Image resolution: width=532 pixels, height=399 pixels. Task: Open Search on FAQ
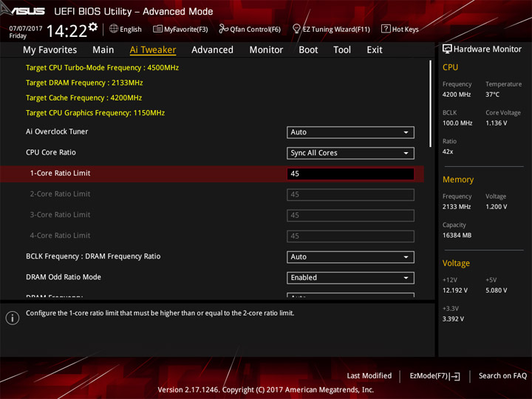(502, 375)
